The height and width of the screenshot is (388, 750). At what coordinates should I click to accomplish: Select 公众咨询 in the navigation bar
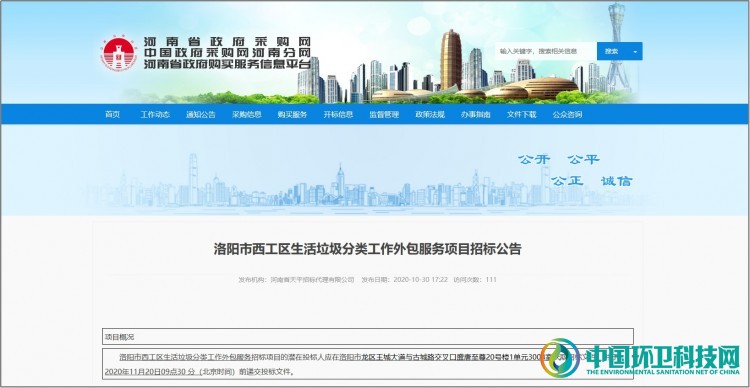[x=567, y=114]
